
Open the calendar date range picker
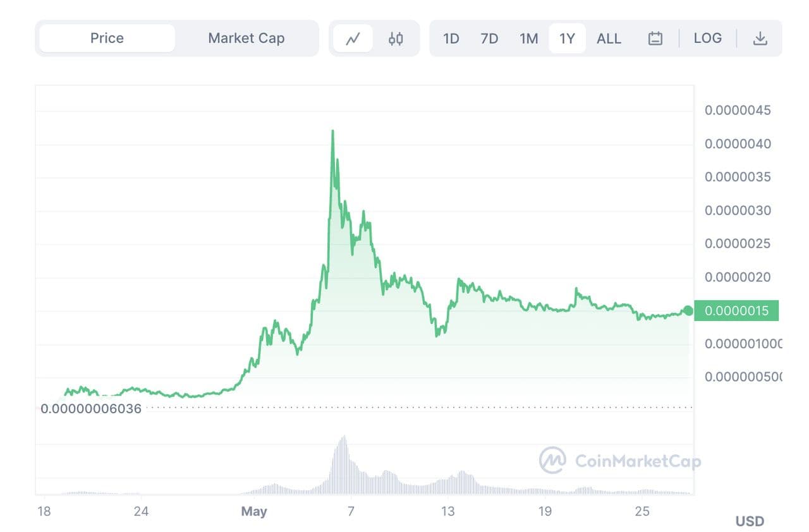pos(655,39)
